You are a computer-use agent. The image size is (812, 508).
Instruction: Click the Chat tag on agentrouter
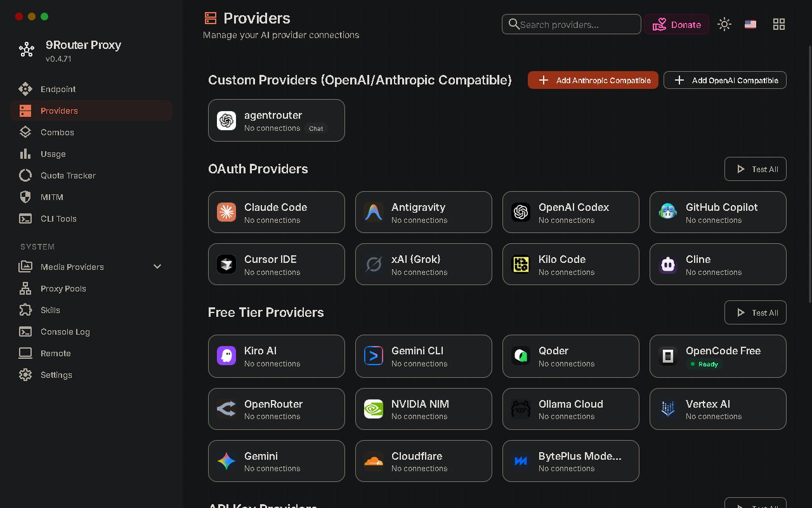click(316, 128)
